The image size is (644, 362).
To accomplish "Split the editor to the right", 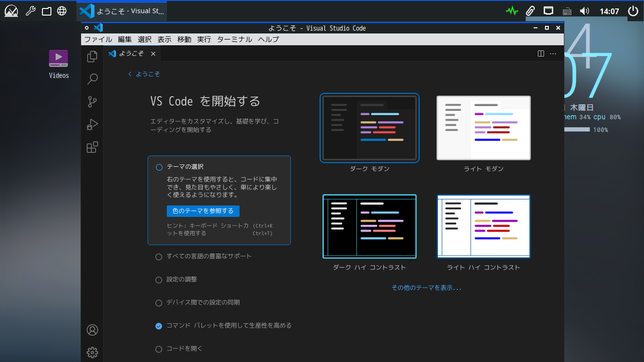I will tap(541, 54).
